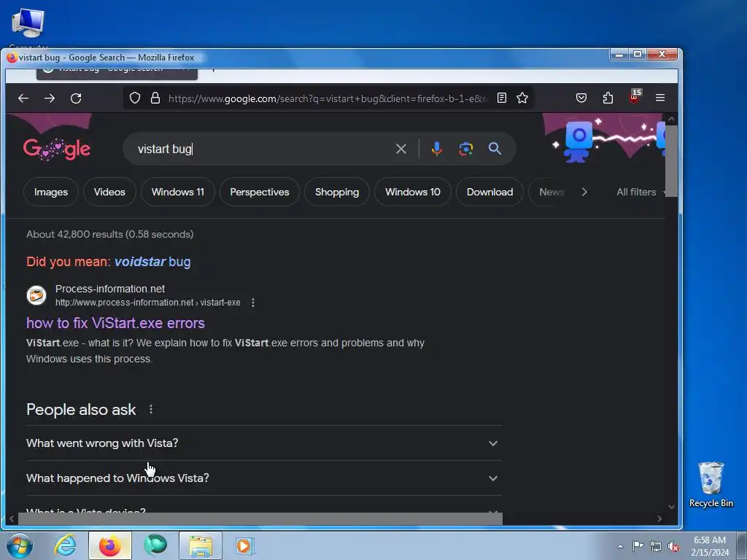
Task: Open the three-dot menu beside the process-information result
Action: tap(253, 303)
